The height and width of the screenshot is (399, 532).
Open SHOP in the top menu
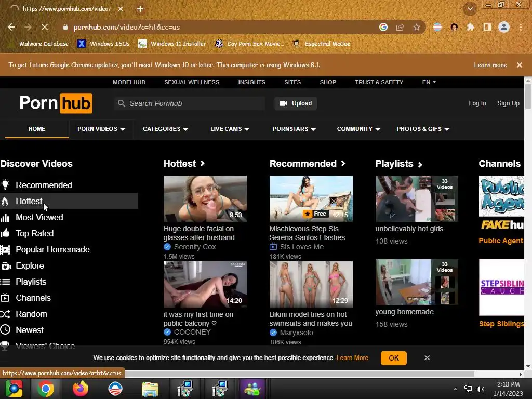[328, 82]
